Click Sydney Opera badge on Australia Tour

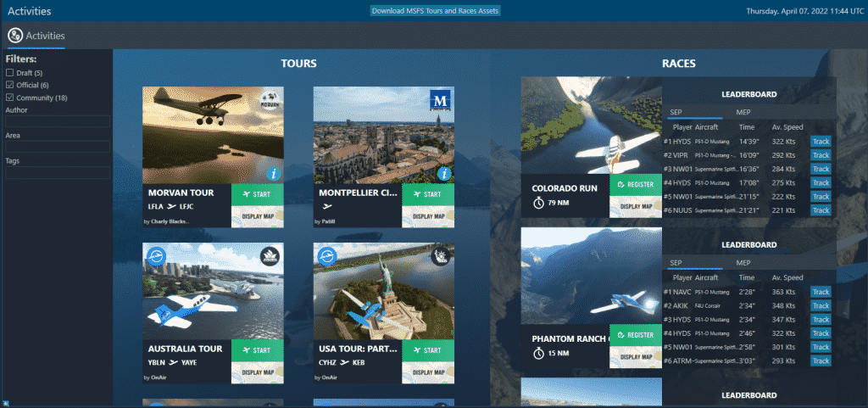tap(270, 256)
